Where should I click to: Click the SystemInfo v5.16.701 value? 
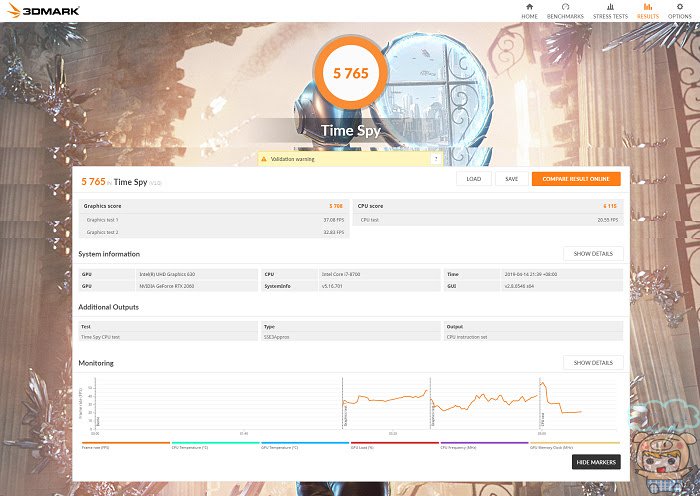pos(332,286)
